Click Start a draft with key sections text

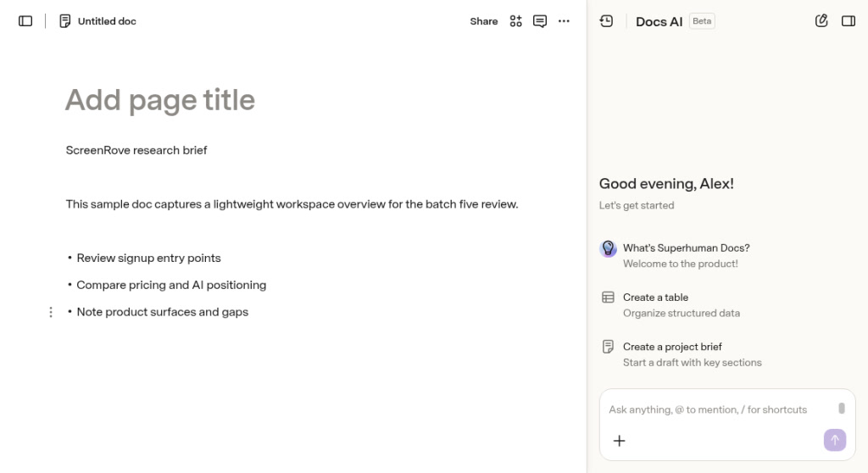click(x=693, y=362)
